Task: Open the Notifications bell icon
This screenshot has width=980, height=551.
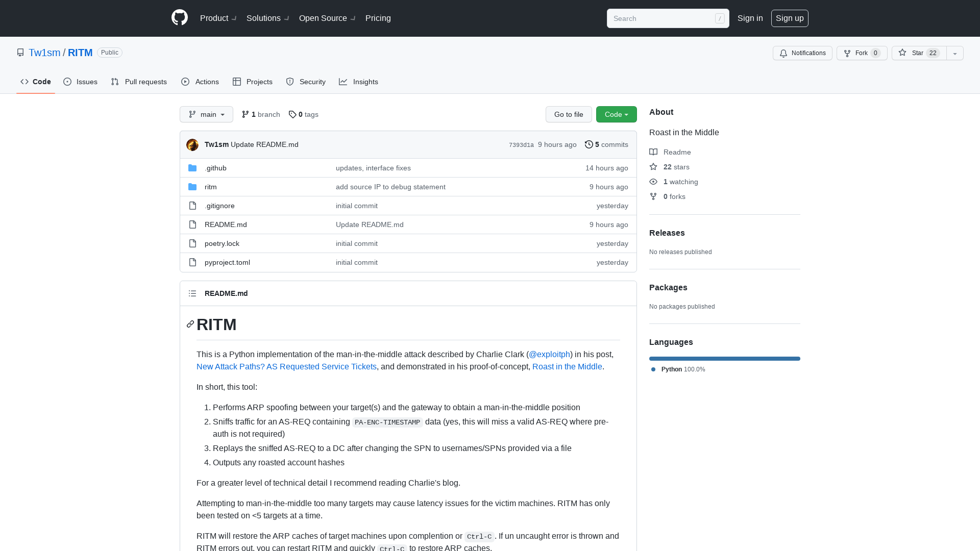Action: coord(783,53)
